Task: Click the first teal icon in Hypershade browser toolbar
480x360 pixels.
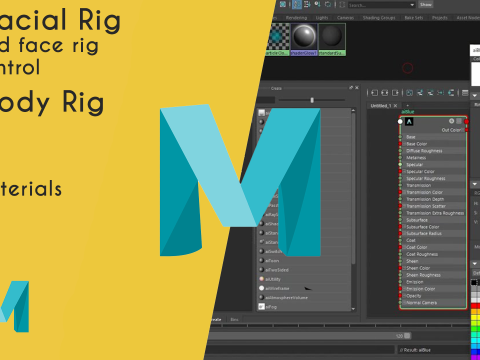Action: tap(283, 4)
